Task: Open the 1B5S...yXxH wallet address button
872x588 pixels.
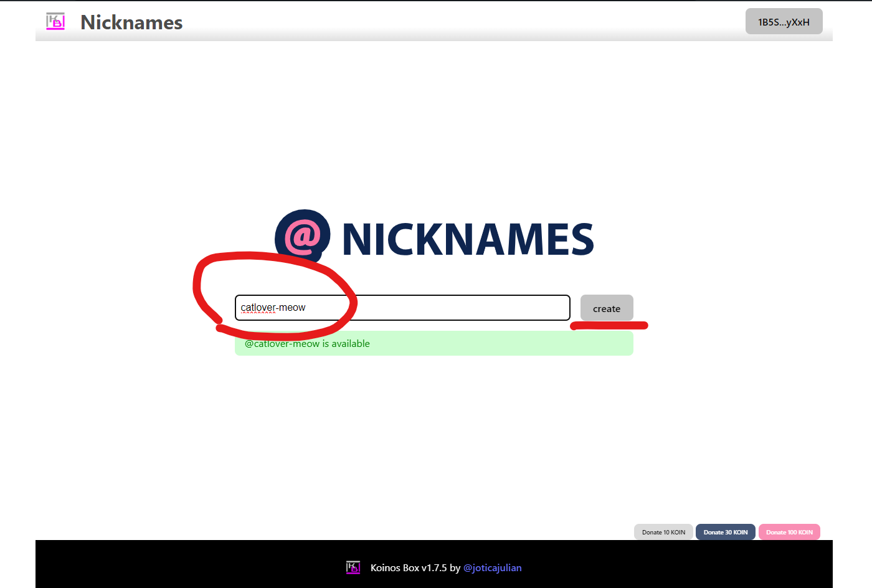Action: tap(784, 22)
